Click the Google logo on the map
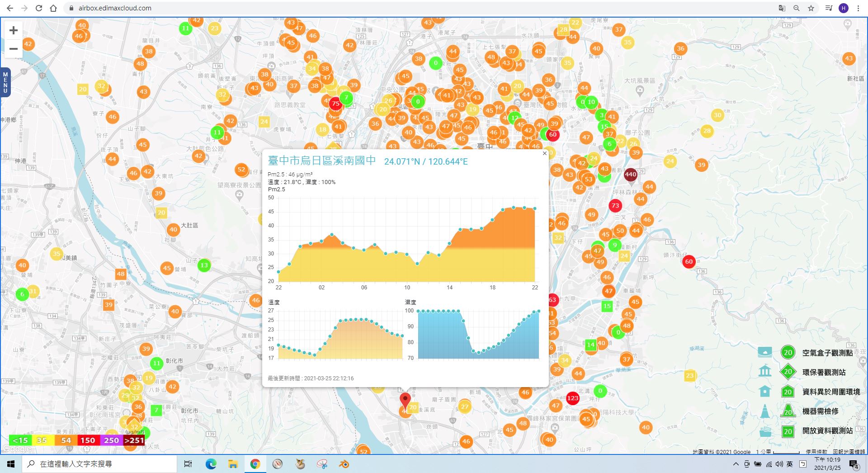 (17, 449)
